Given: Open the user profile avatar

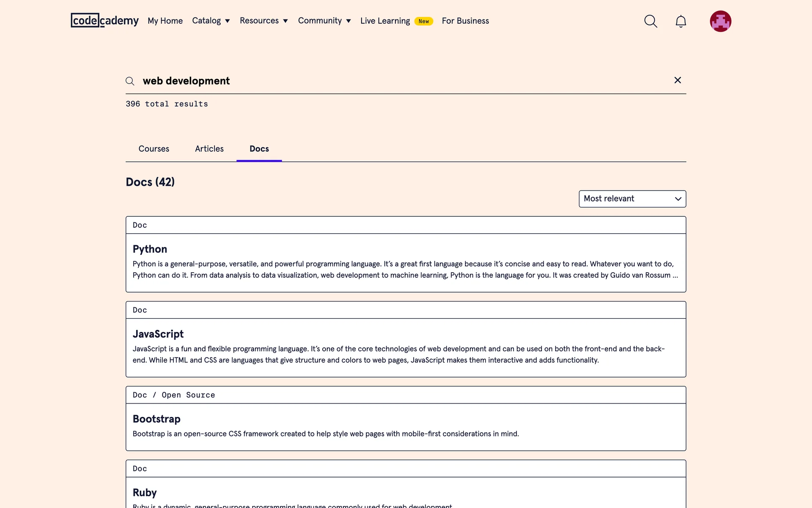Looking at the screenshot, I should click(720, 21).
